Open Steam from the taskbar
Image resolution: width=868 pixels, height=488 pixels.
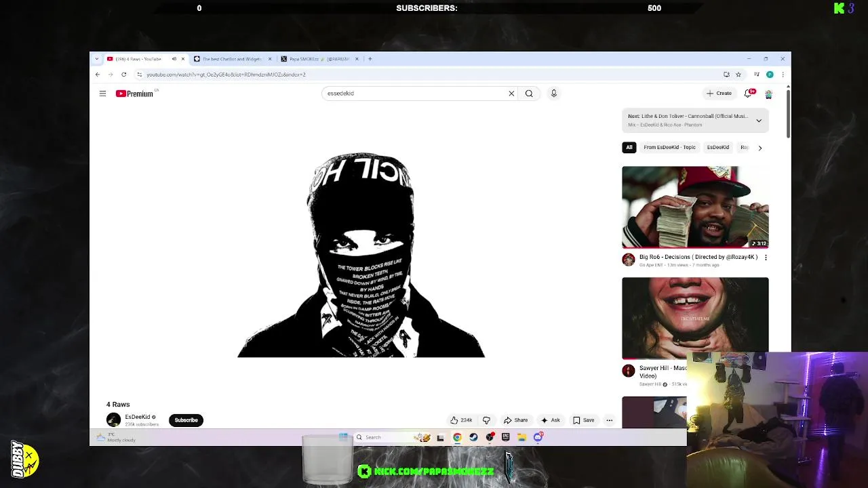click(x=473, y=437)
